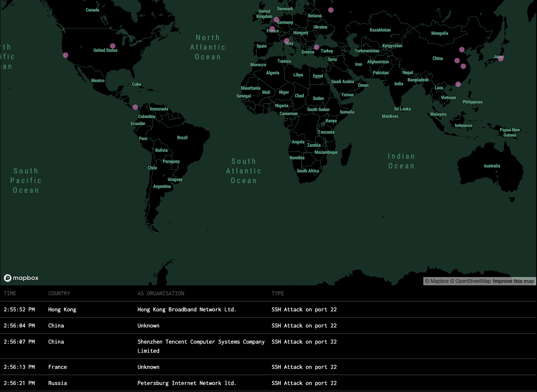Viewport: 537px width, 392px height.
Task: Click the attack marker over Japan
Action: click(501, 59)
